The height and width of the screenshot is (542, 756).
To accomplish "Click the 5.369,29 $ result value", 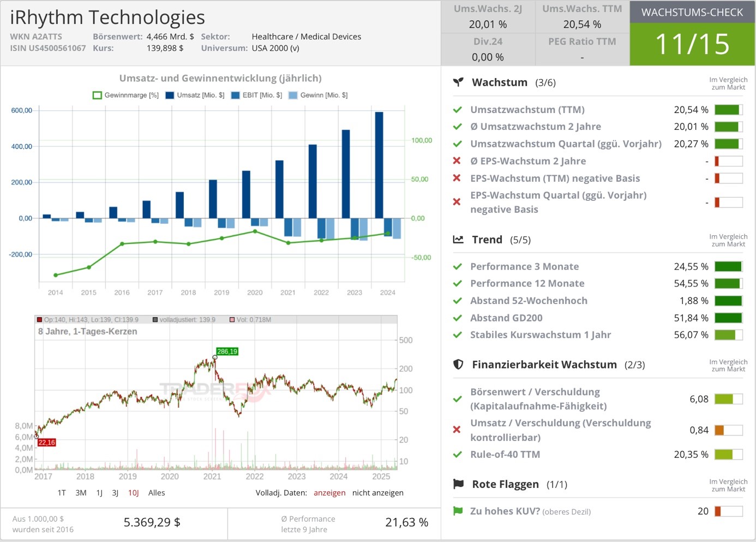I will 152,522.
